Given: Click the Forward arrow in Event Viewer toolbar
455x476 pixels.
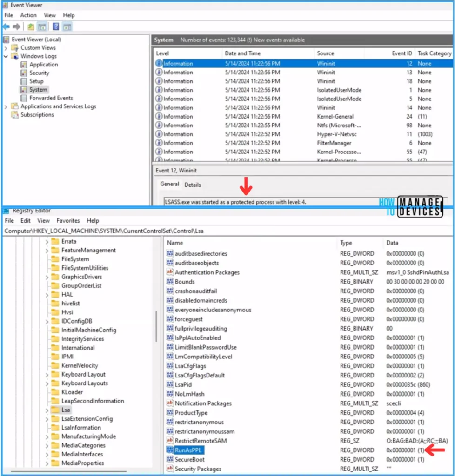Looking at the screenshot, I should [16, 26].
